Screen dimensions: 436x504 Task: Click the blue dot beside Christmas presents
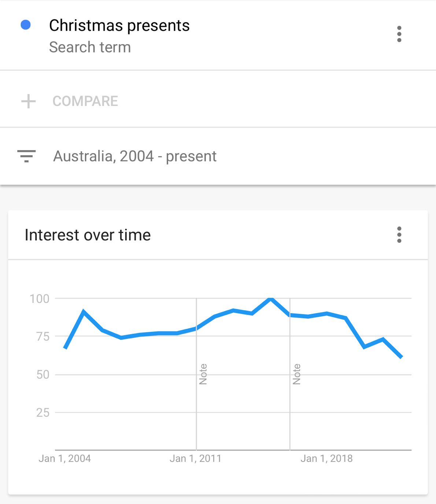pos(26,25)
